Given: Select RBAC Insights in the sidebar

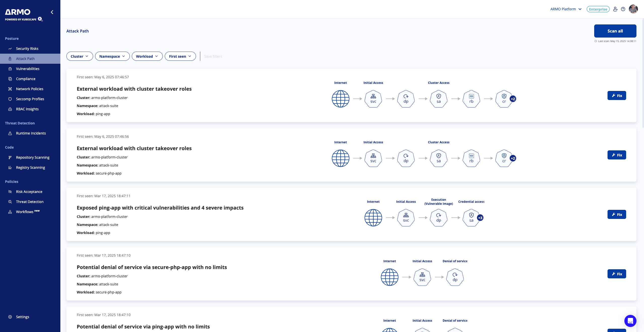Looking at the screenshot, I should pyautogui.click(x=27, y=109).
